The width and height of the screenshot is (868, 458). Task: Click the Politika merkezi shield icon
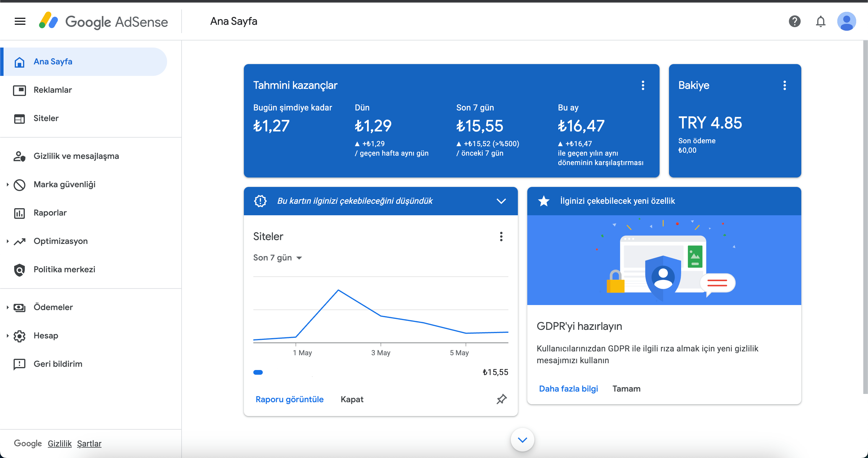19,270
